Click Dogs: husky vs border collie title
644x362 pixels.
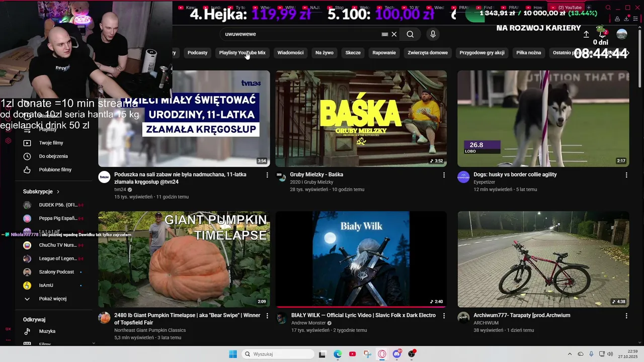point(515,174)
